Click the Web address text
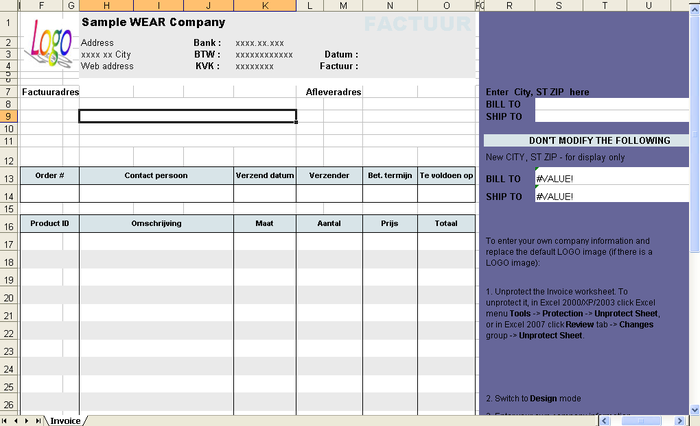Viewport: 700px width, 426px height. 107,66
